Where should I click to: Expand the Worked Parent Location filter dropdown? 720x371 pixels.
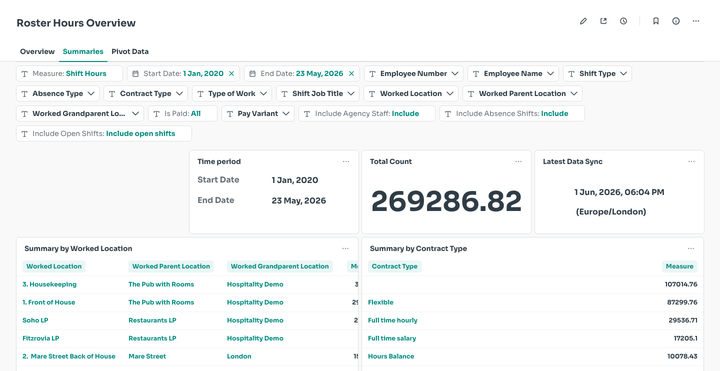523,94
